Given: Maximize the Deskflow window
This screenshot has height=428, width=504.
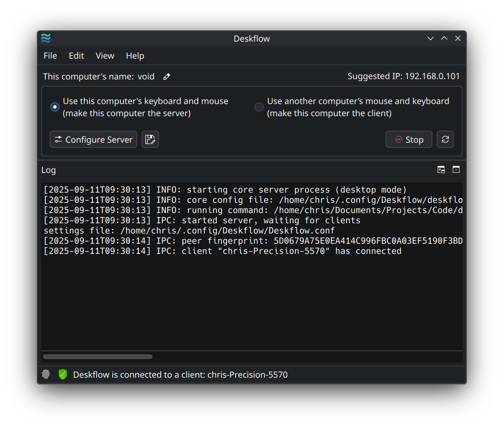Looking at the screenshot, I should click(444, 38).
